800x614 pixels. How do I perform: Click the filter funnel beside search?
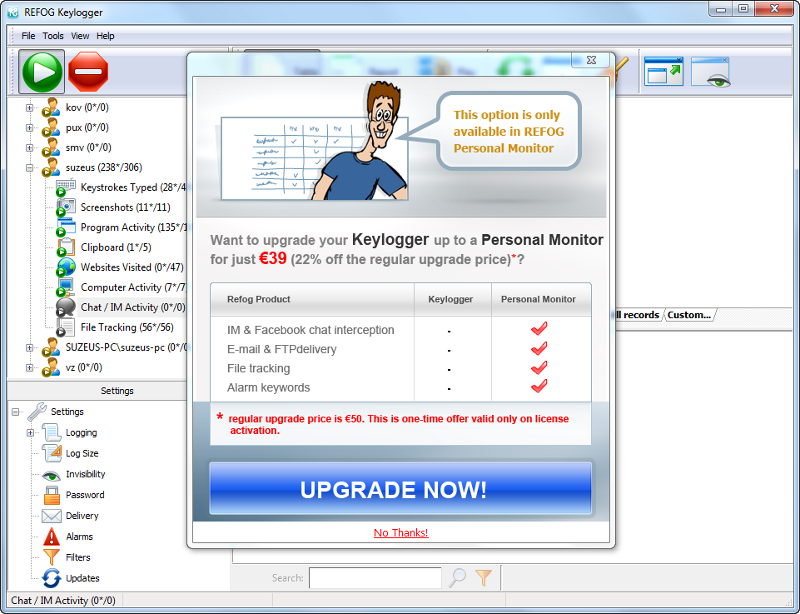(483, 577)
